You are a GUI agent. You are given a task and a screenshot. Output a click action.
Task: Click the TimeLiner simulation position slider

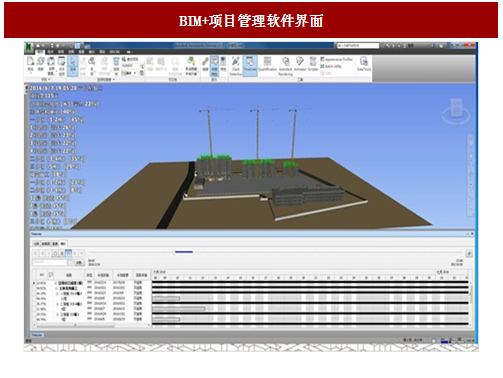(275, 252)
